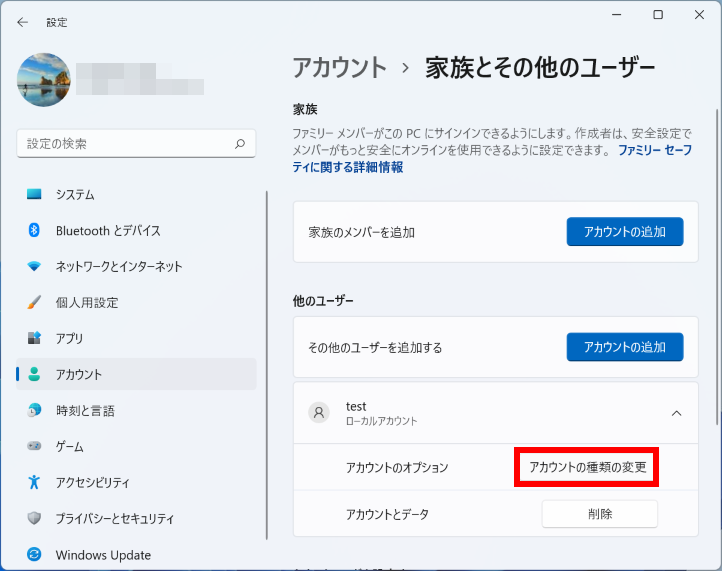The image size is (722, 571).
Task: Click the 個人用設定 paintbrush icon
Action: click(x=34, y=303)
